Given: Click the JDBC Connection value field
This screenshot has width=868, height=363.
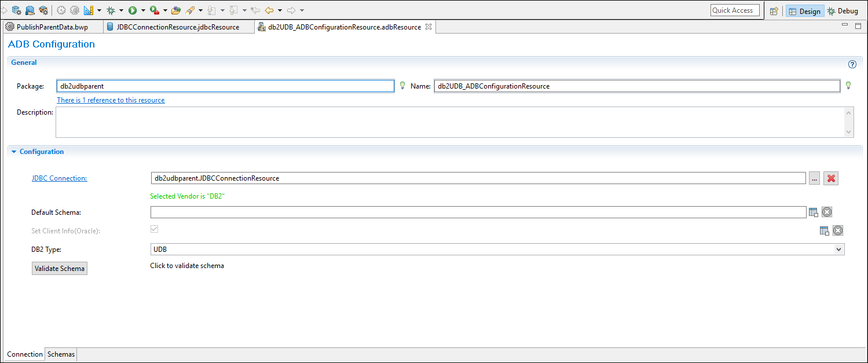Looking at the screenshot, I should pyautogui.click(x=478, y=178).
